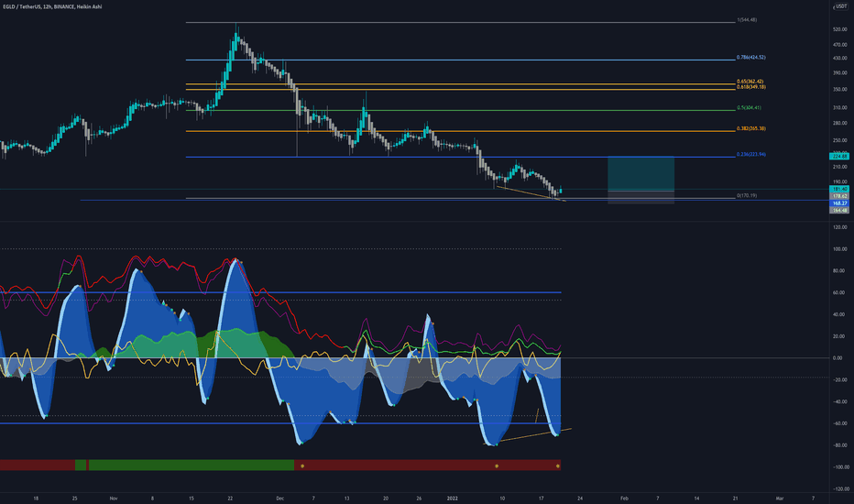Click the 100.00 oscillator axis label

point(840,249)
